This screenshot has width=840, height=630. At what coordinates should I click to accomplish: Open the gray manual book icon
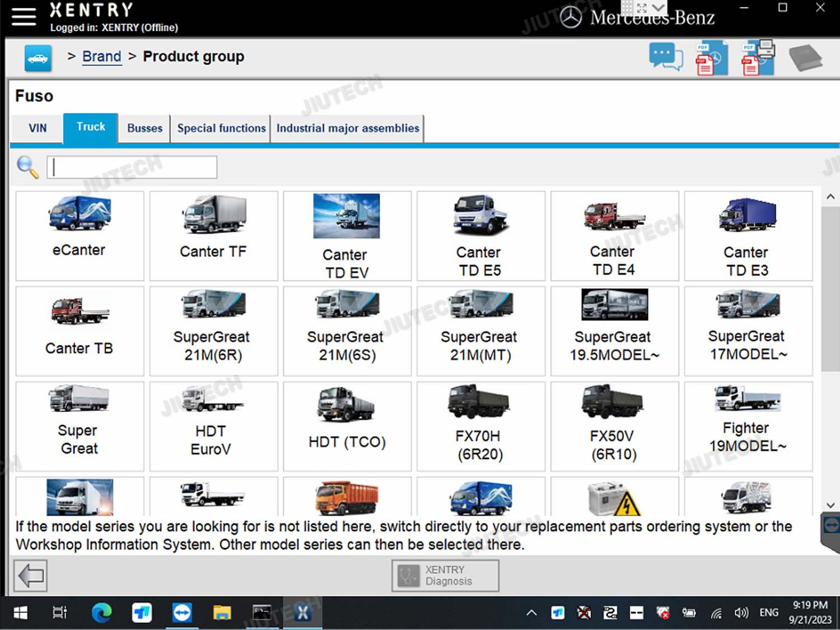805,58
